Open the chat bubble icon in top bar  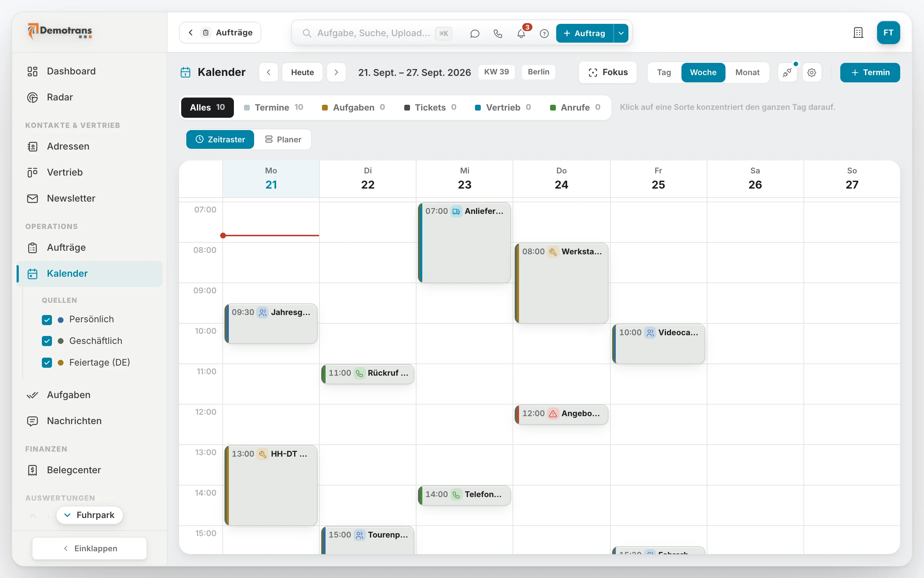click(475, 33)
